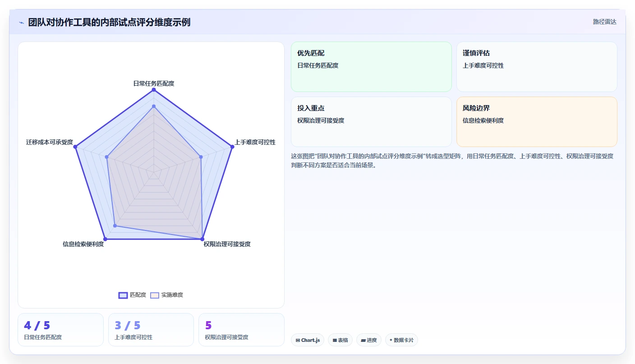The width and height of the screenshot is (635, 364).
Task: Click the chart's 信息检索便利度 axis label
Action: pos(83,244)
